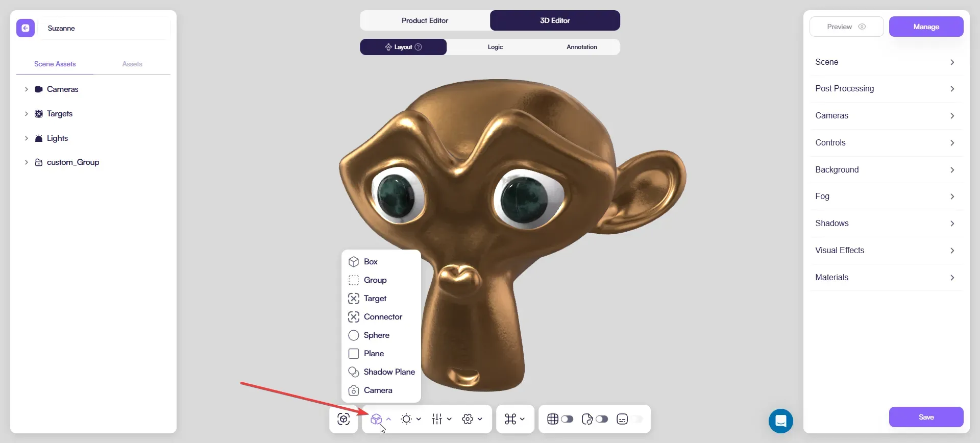Switch to the Assets tab

pos(132,64)
